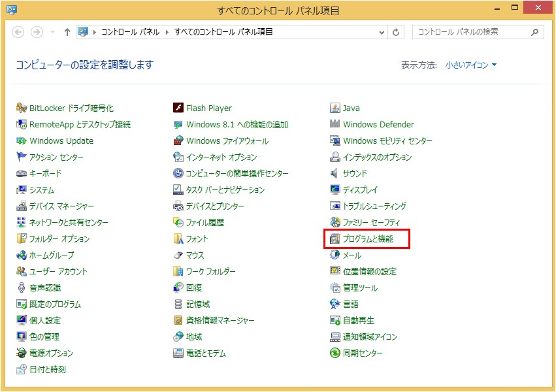Click the フォント folder icon
556x392 pixels.
[178, 238]
